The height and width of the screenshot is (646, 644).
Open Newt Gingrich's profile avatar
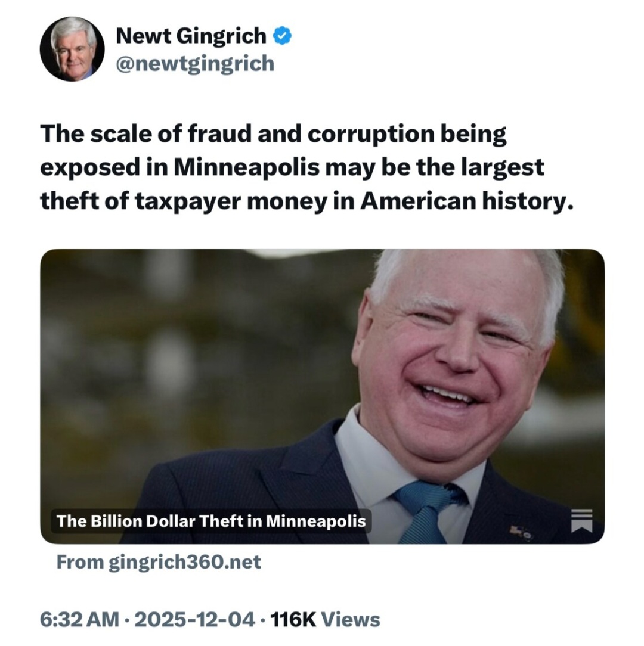[x=72, y=49]
